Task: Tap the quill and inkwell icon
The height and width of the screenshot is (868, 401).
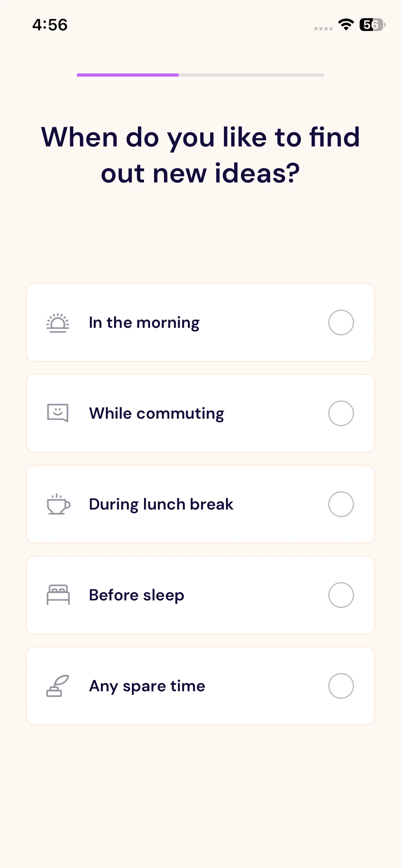Action: [x=58, y=686]
